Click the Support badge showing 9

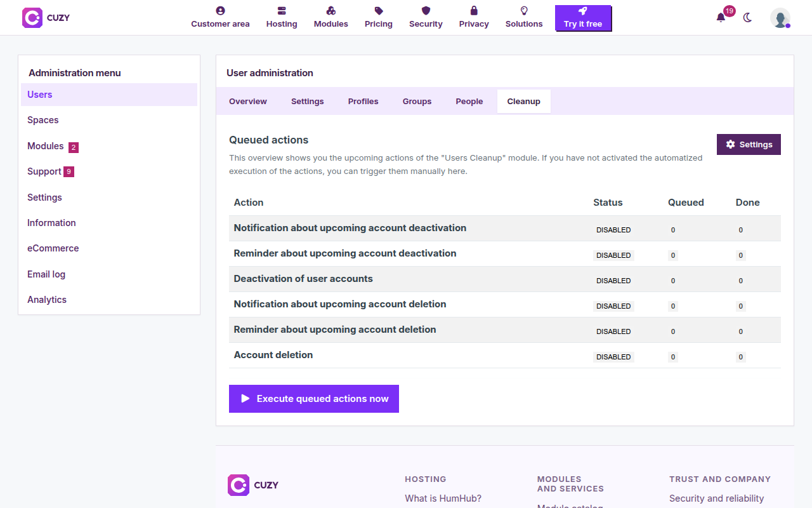(x=69, y=171)
